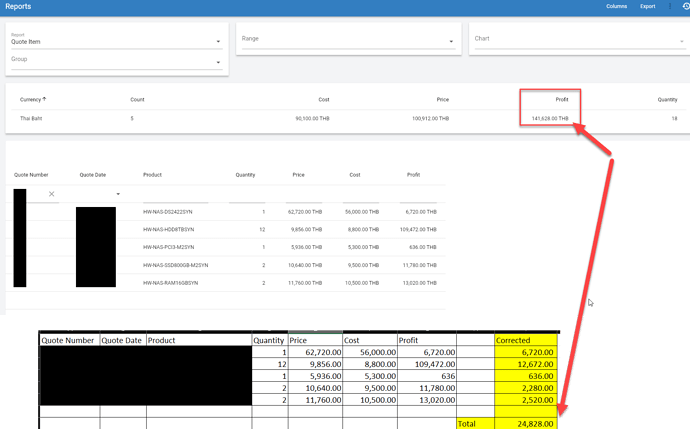The width and height of the screenshot is (690, 429).
Task: Select the Thai Baht summary row
Action: (x=348, y=118)
